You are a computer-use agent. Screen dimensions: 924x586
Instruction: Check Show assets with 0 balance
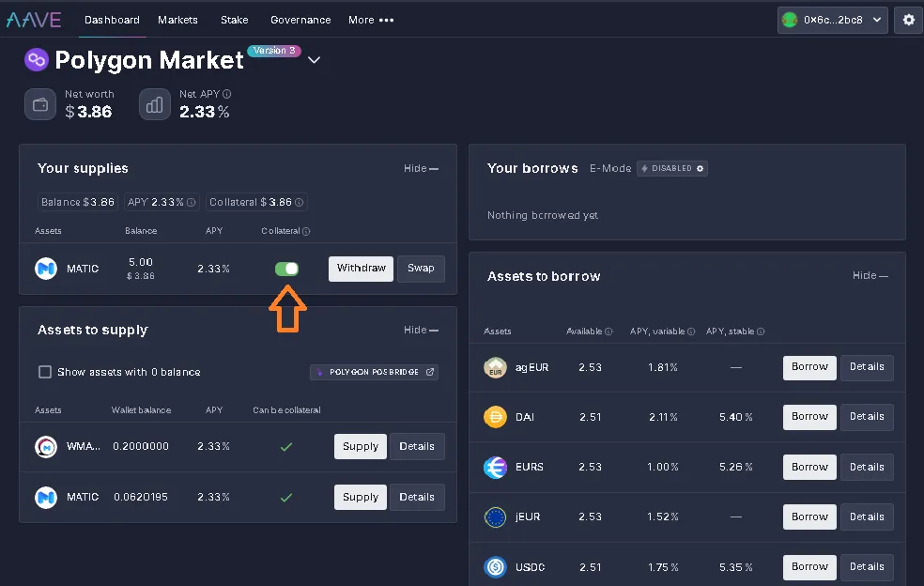(x=45, y=372)
